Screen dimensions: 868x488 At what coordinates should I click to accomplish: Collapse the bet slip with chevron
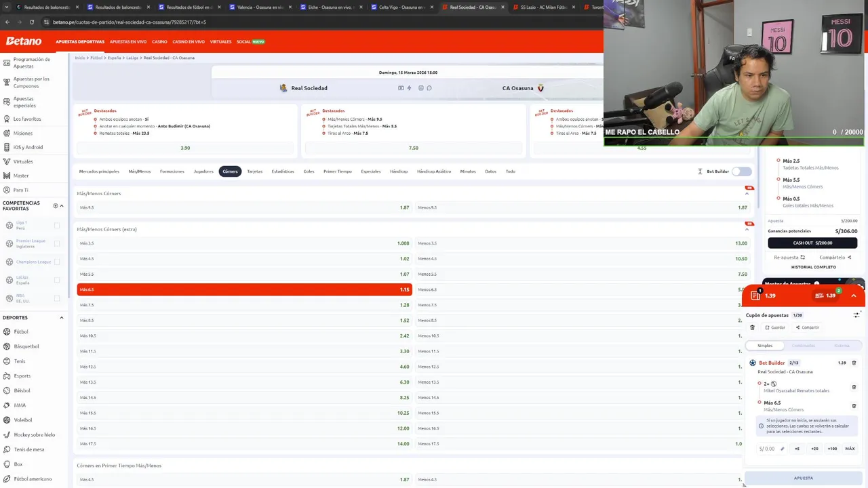coord(854,296)
